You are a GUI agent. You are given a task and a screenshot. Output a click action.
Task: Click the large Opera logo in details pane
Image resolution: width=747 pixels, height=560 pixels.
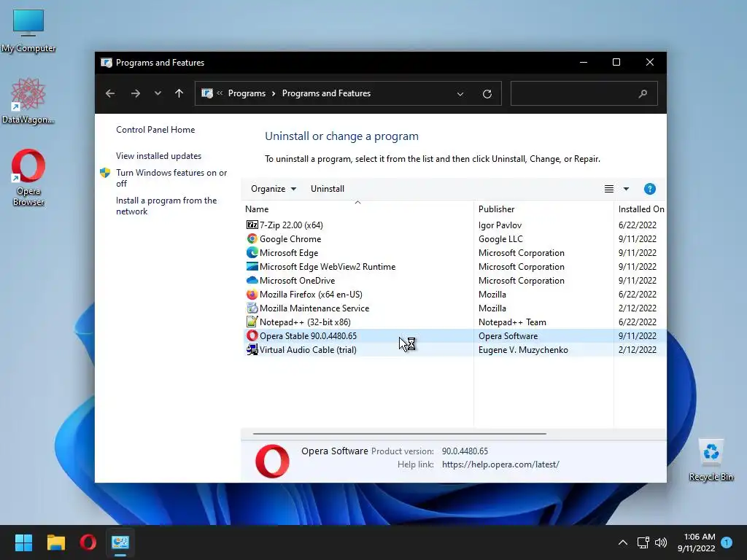tap(272, 461)
